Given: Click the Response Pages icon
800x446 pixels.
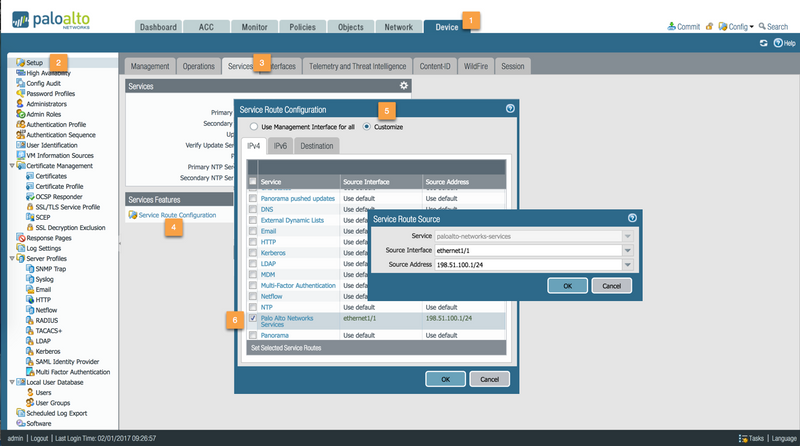Looking at the screenshot, I should [20, 238].
